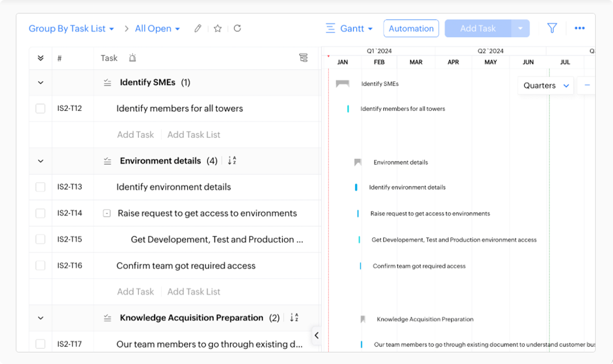Click sort A-Z icon for Environment details
Screen dimensions: 613x364
point(232,161)
